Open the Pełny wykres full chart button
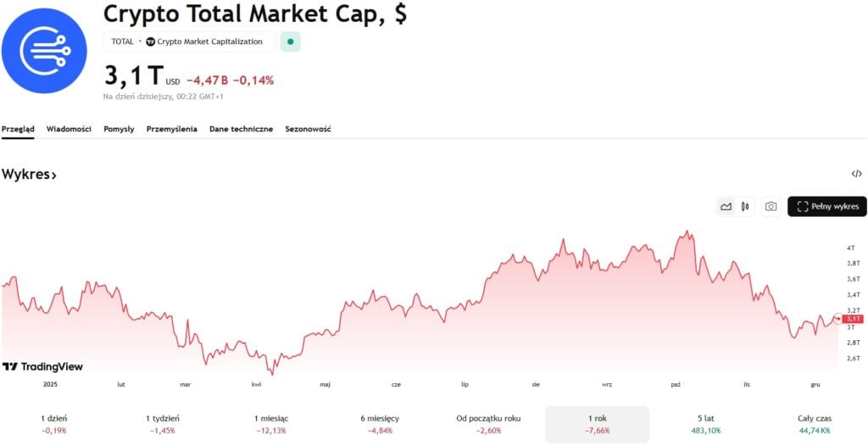 tap(826, 206)
